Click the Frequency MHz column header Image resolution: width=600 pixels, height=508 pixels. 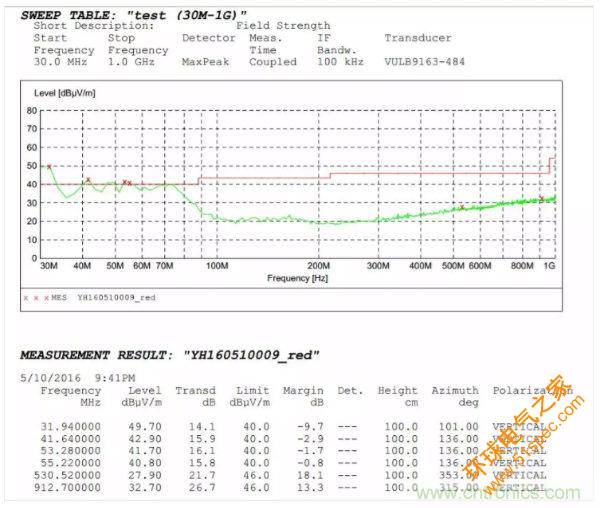[x=71, y=397]
